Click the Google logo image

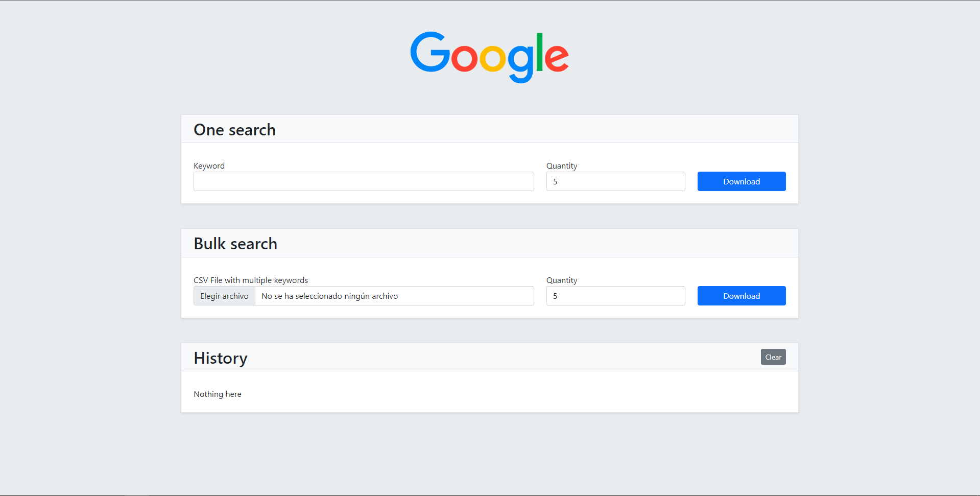[489, 57]
